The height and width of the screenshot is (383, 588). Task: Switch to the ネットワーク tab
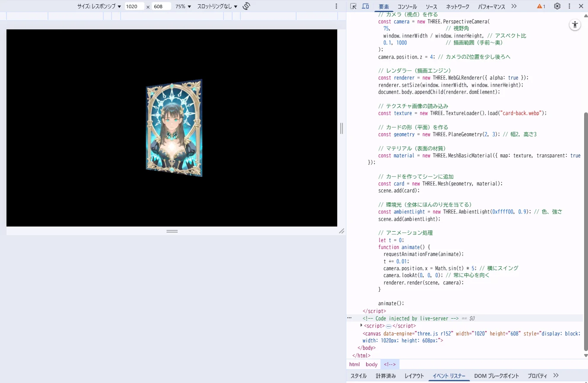coord(457,6)
